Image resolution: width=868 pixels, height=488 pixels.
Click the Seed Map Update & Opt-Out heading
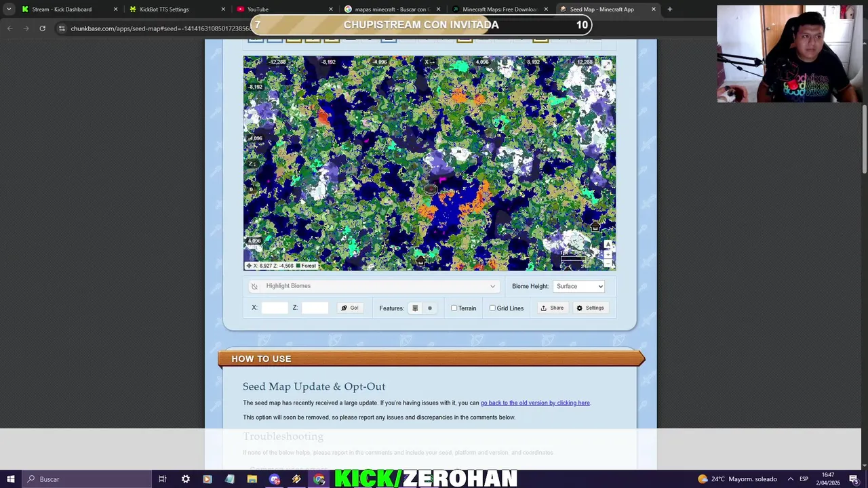[x=314, y=387]
